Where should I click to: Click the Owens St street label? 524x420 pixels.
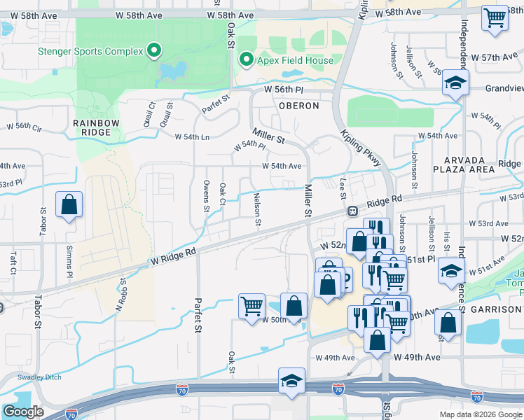[207, 196]
